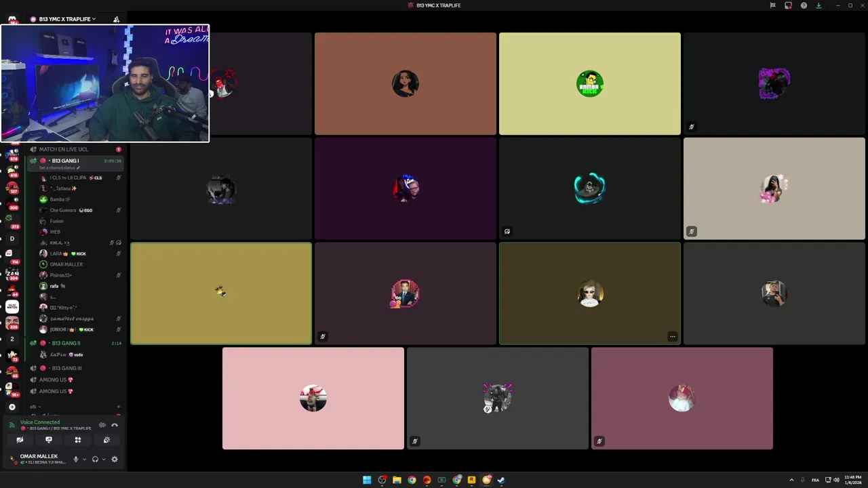868x488 pixels.
Task: Open the server with the 1K+ badge
Action: pos(12,388)
